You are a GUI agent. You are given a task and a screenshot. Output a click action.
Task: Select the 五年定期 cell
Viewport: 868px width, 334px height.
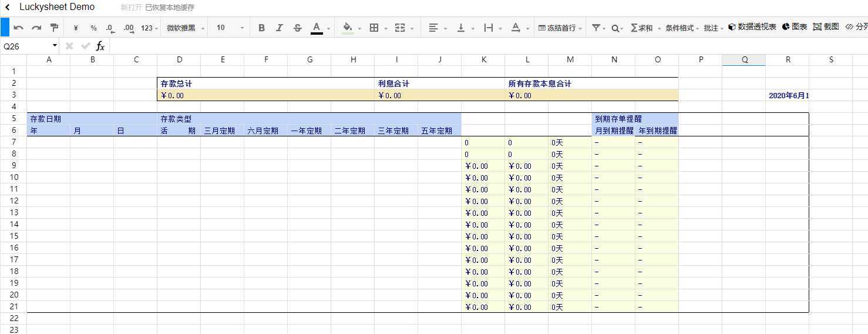point(440,131)
